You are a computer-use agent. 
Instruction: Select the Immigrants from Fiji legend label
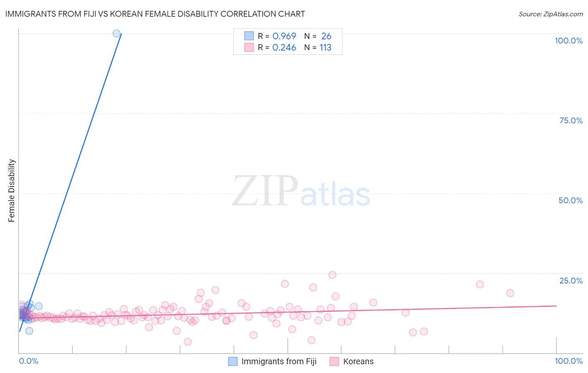pos(279,361)
